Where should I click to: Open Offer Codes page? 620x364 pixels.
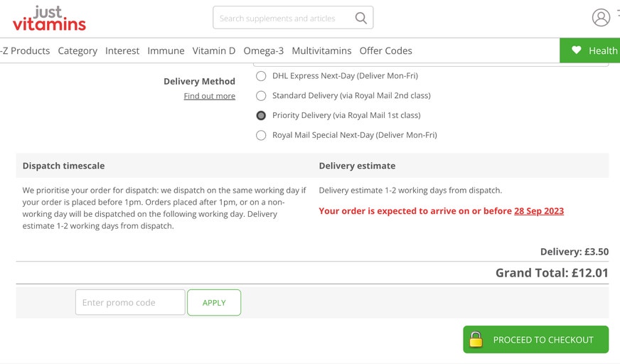click(x=385, y=50)
